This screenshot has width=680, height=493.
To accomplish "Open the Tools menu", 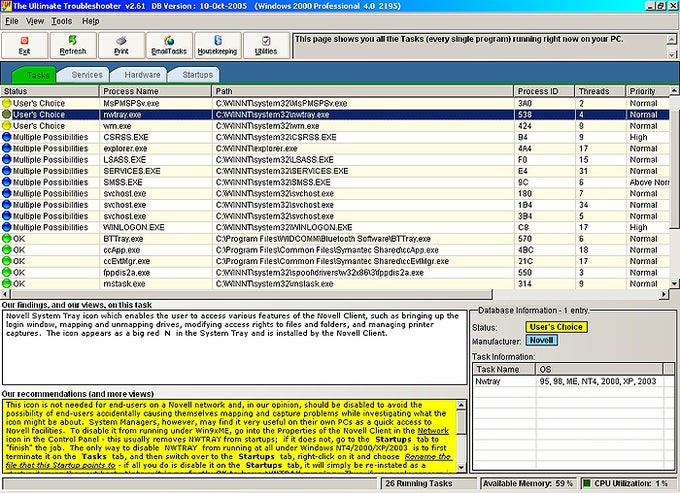I will coord(62,21).
